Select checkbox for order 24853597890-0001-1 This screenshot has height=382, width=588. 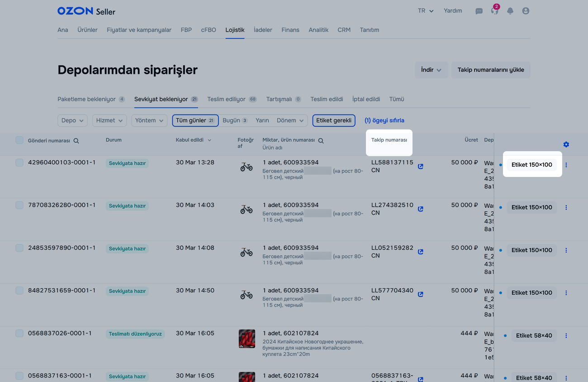point(19,248)
